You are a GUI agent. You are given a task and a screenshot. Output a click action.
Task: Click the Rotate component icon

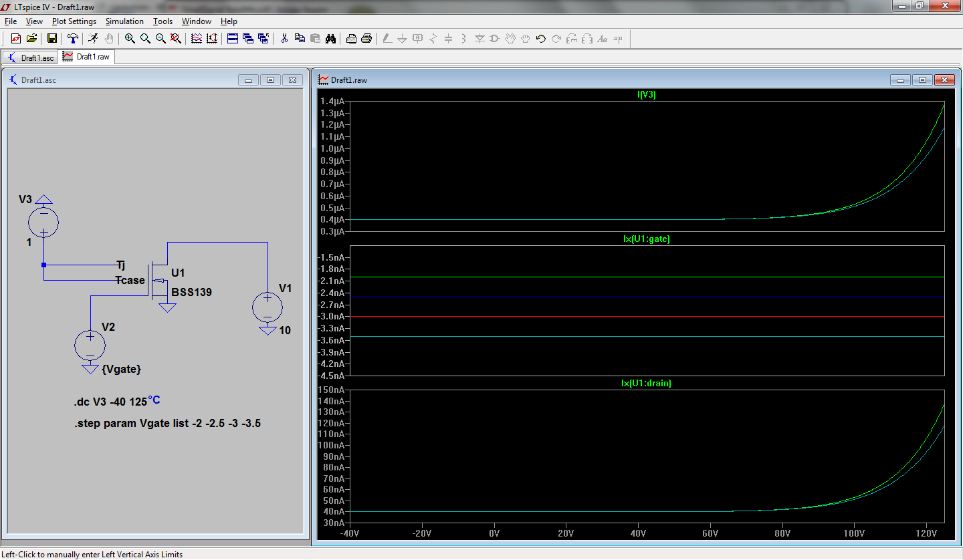(x=572, y=39)
